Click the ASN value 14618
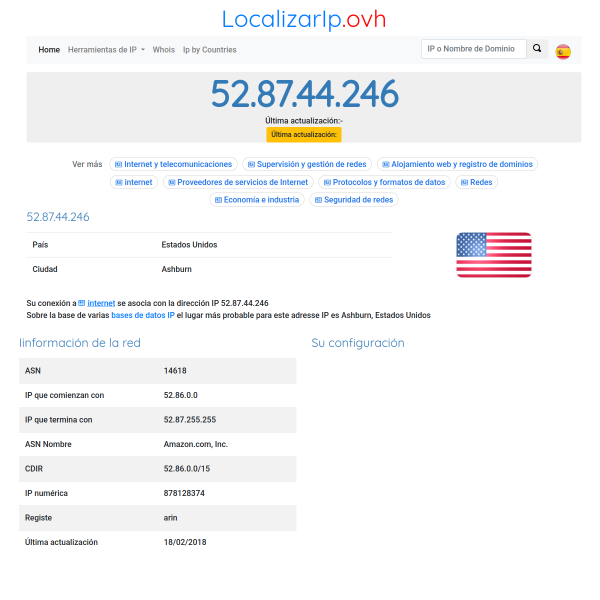The height and width of the screenshot is (600, 600). point(175,371)
